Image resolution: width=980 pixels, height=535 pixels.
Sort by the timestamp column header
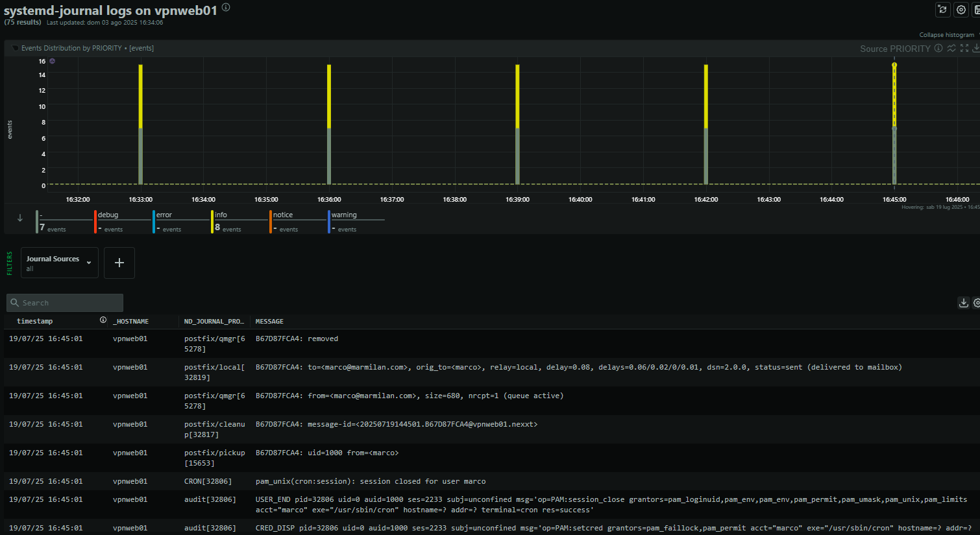[x=35, y=321]
